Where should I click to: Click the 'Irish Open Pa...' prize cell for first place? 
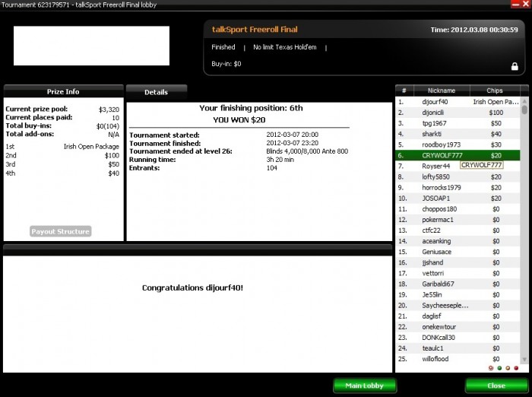click(496, 102)
